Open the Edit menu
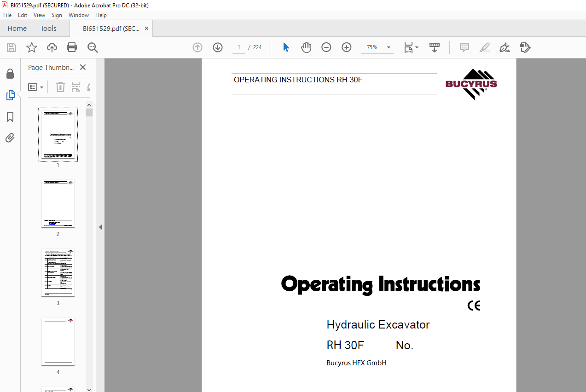 pos(23,15)
